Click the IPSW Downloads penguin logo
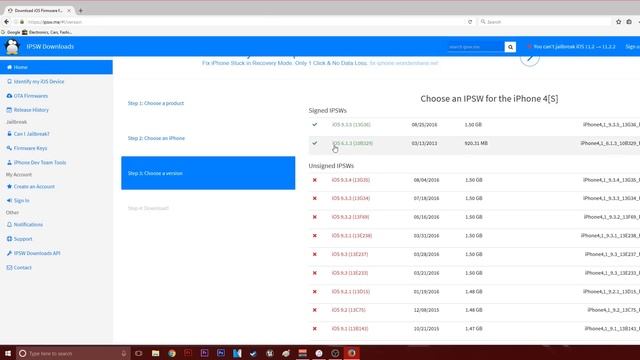 (x=12, y=47)
